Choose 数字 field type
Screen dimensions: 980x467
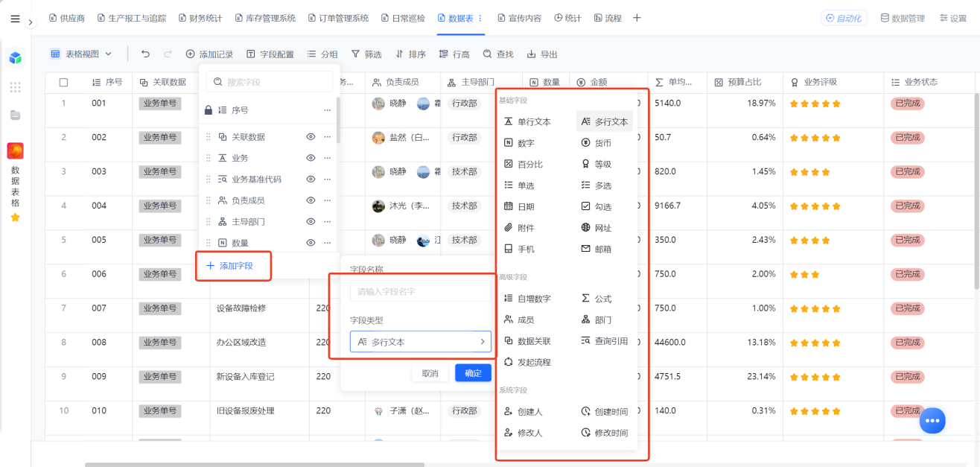click(x=520, y=143)
